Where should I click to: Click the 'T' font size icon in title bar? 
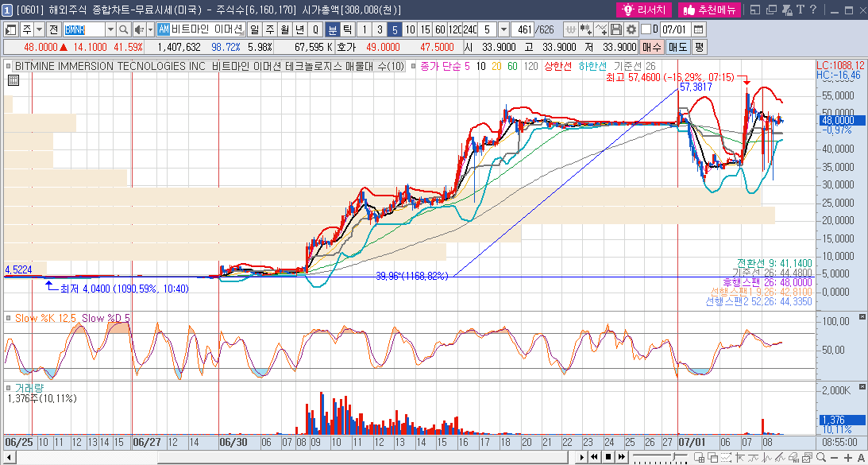tap(800, 10)
